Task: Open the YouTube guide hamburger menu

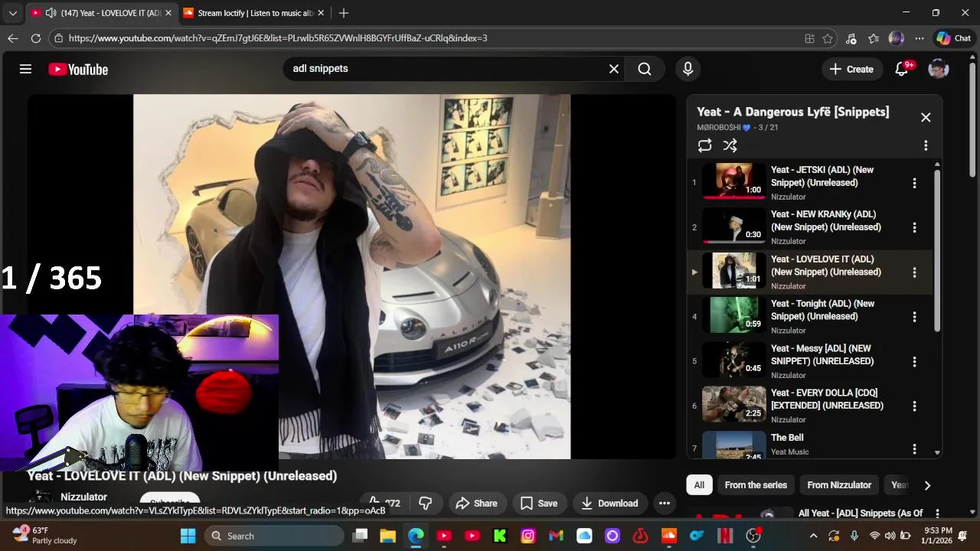Action: pyautogui.click(x=25, y=69)
